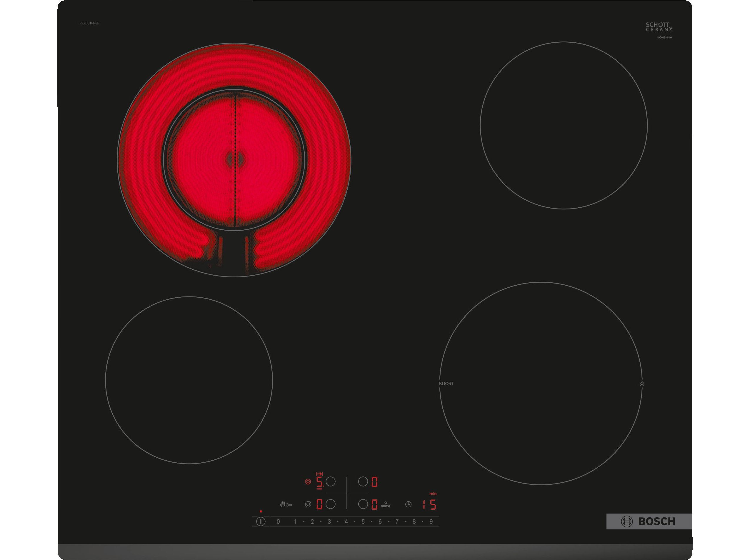Set power level to 9 on slider
This screenshot has width=750, height=560.
[431, 522]
